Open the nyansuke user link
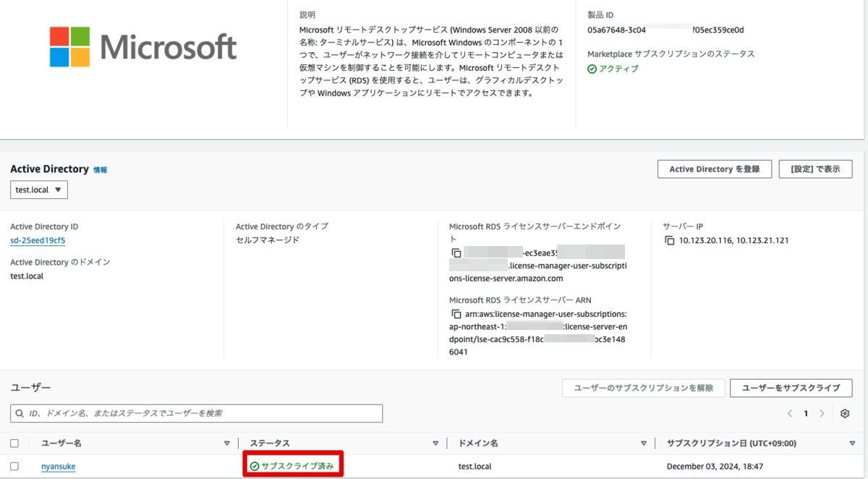The width and height of the screenshot is (868, 479). [x=59, y=467]
